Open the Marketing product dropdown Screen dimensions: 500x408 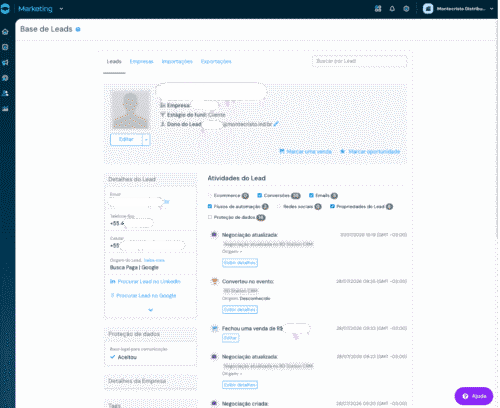61,9
